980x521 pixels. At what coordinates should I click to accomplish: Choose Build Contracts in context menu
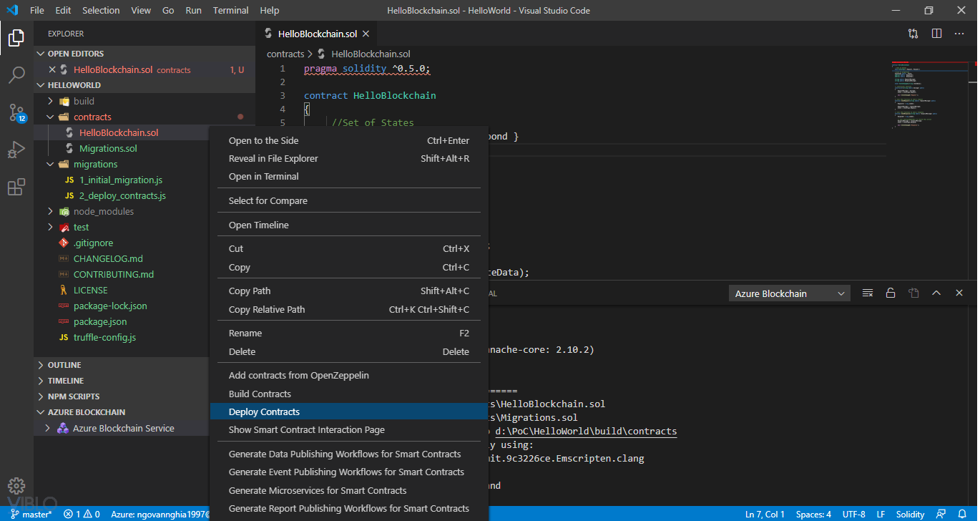[x=260, y=394]
